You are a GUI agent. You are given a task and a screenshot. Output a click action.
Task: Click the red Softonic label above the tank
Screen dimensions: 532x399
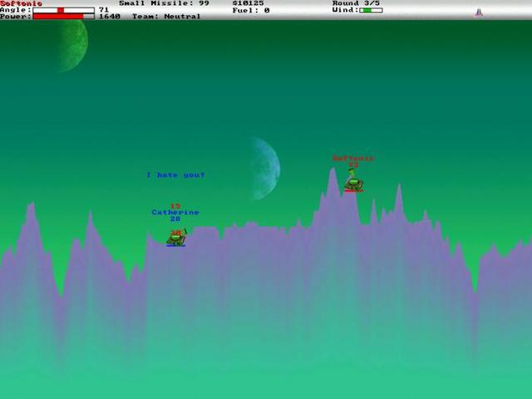coord(353,158)
